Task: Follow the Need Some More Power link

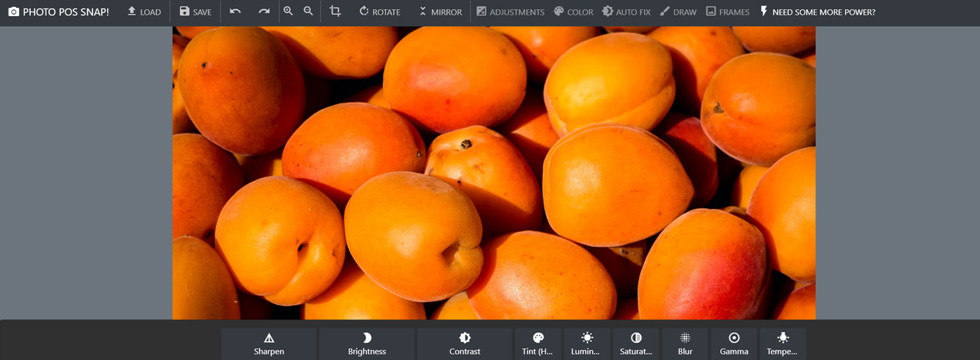Action: 817,12
